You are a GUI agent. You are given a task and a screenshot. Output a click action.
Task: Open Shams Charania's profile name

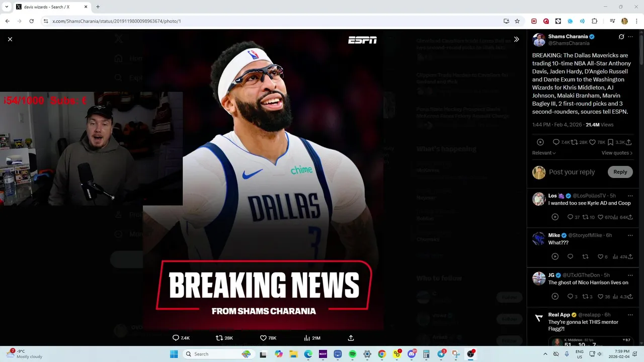point(568,37)
